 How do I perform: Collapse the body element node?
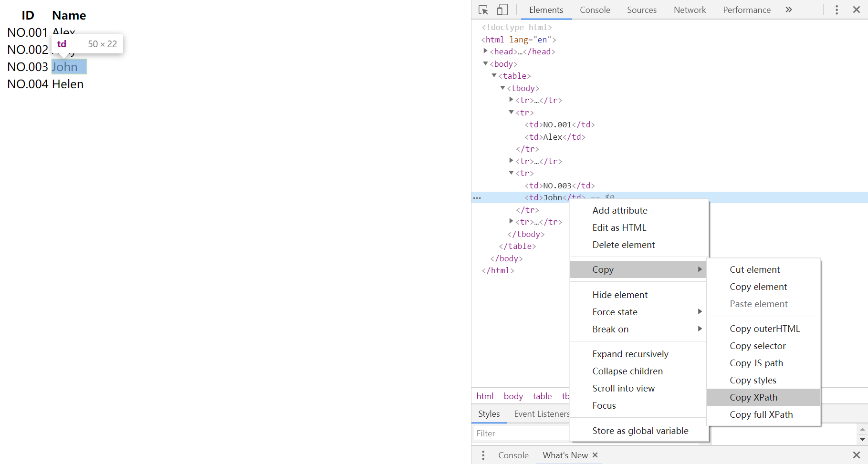point(485,63)
